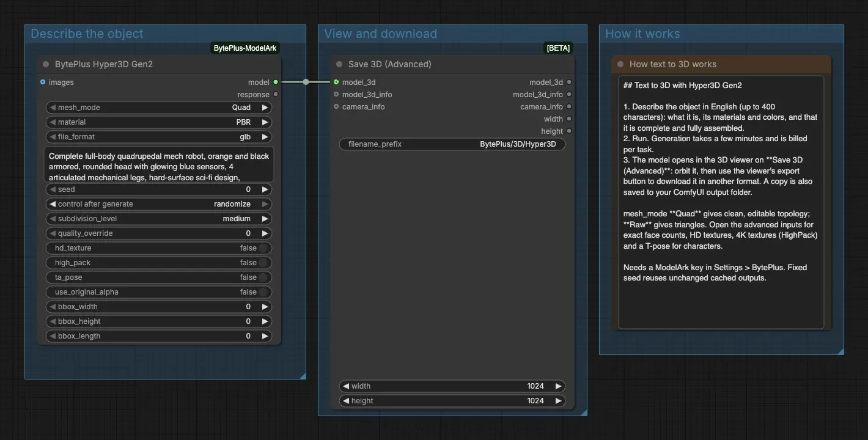Image resolution: width=868 pixels, height=440 pixels.
Task: Click the right arrow on quality_override
Action: pyautogui.click(x=265, y=233)
